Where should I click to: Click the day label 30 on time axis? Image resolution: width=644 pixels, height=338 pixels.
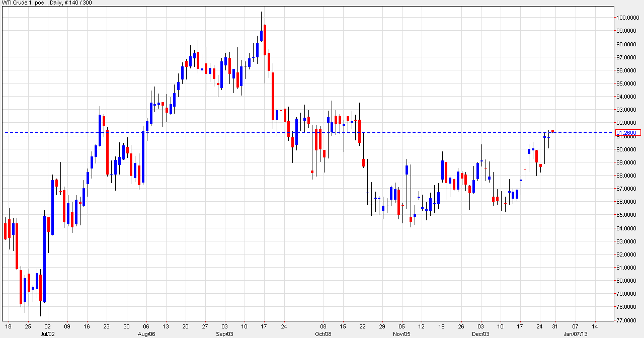click(x=126, y=325)
